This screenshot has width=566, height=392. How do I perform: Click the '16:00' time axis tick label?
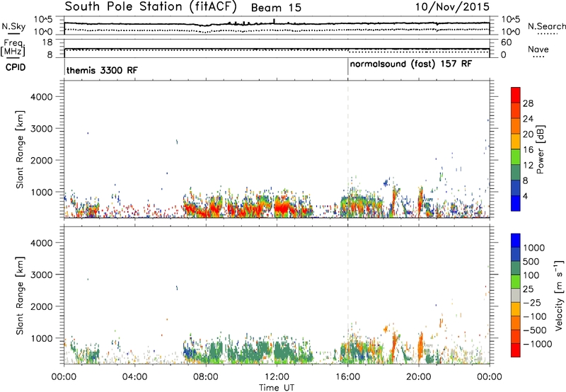tap(347, 377)
